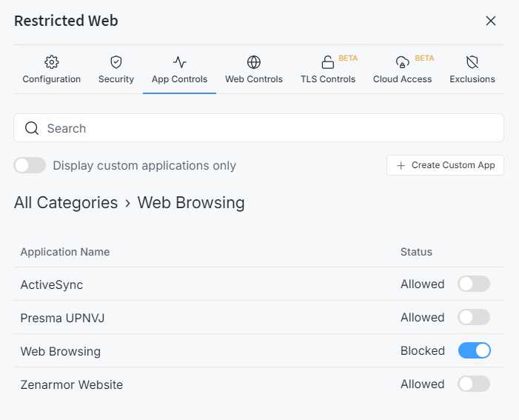Click Allowed status for Zenarmor Website
The height and width of the screenshot is (420, 519).
[422, 384]
